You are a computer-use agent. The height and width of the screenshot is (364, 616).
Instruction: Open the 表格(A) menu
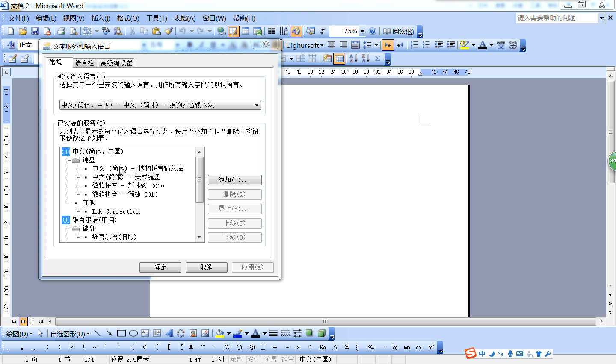pos(185,18)
